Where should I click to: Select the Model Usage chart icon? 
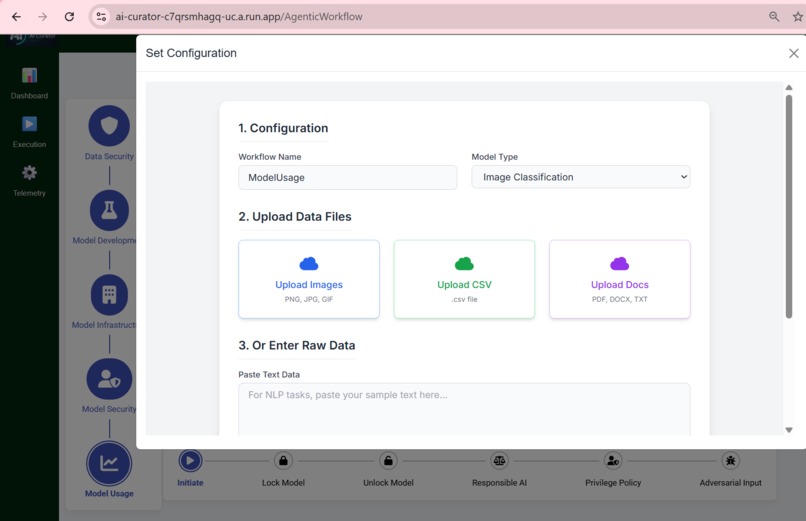(x=109, y=463)
